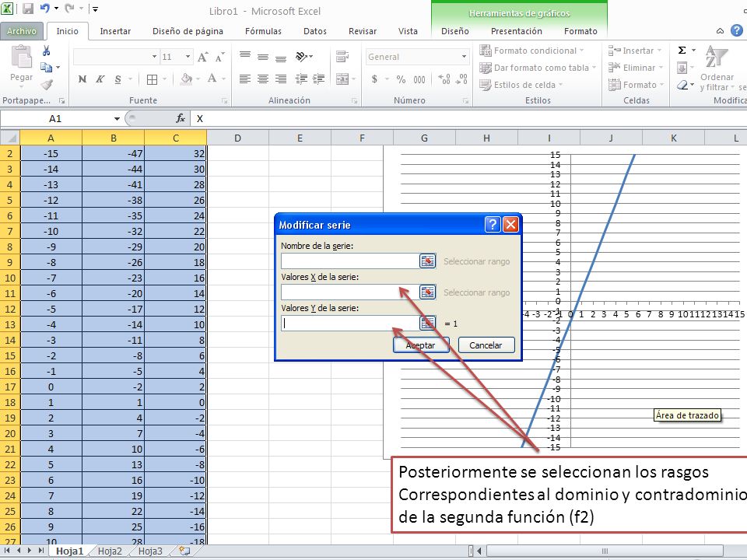Click the percent style icon
Image resolution: width=747 pixels, height=560 pixels.
click(x=402, y=79)
